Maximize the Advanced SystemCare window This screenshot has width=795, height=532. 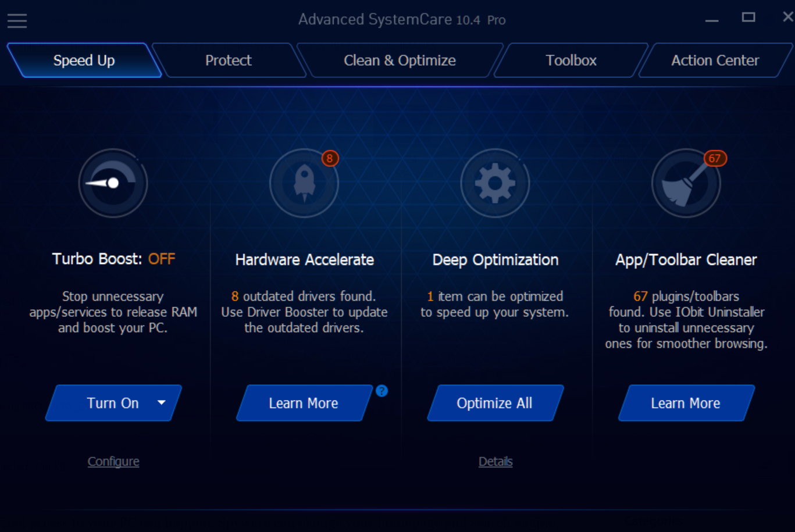[748, 17]
